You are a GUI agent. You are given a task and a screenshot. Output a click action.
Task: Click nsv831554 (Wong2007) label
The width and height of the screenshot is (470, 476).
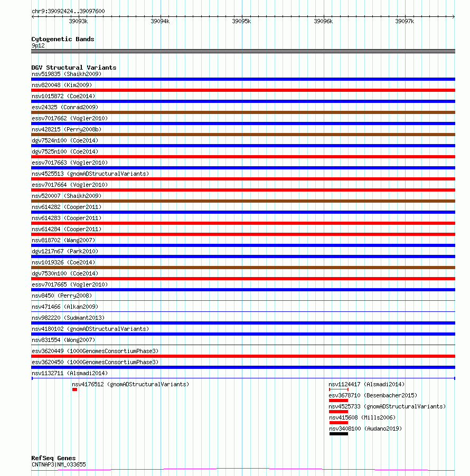pos(63,340)
